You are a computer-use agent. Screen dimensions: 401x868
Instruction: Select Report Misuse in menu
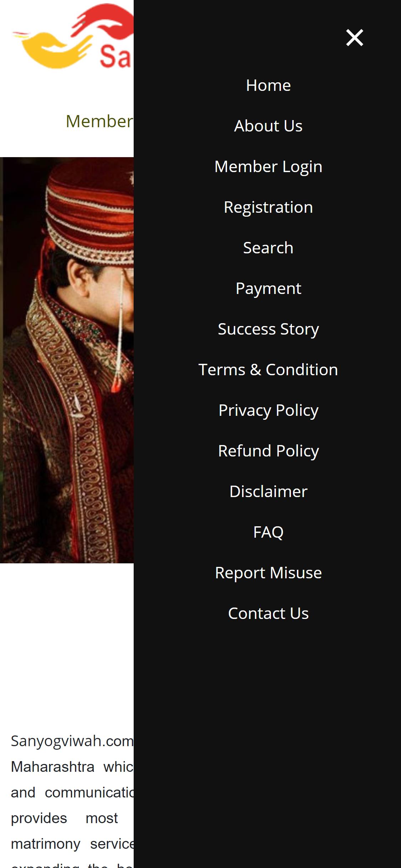[268, 573]
